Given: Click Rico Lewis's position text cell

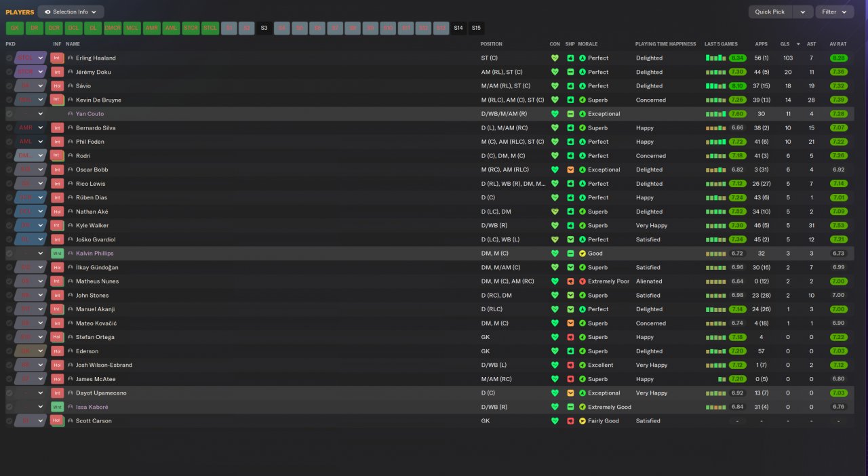Looking at the screenshot, I should pos(513,184).
